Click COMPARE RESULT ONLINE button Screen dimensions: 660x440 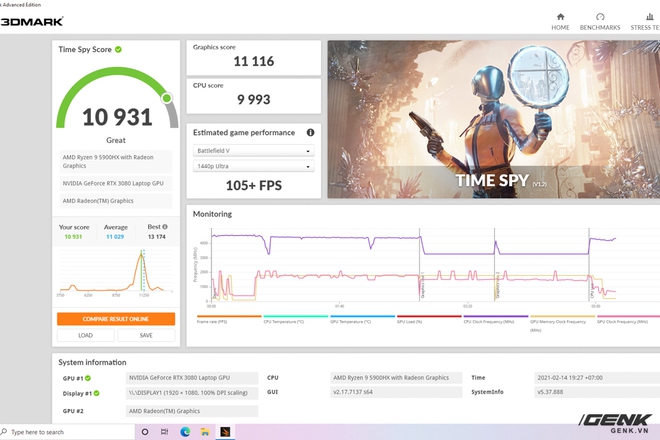[116, 319]
